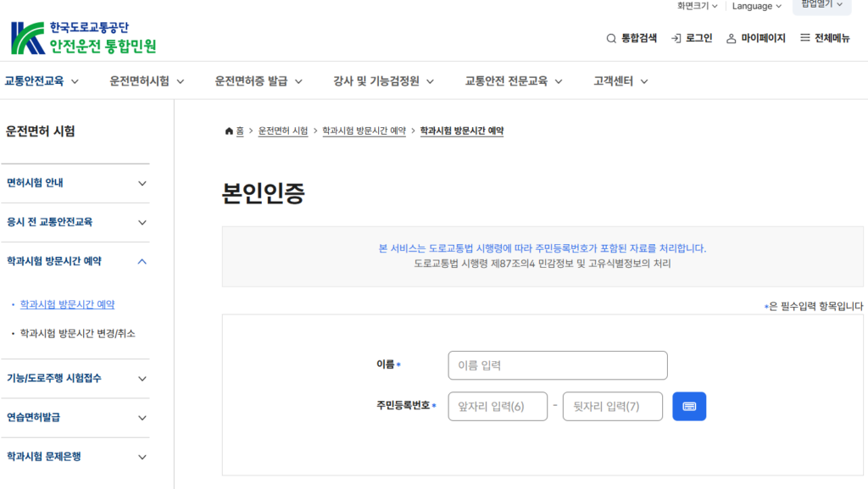Click the 필수입력 항목입니다 note
The height and width of the screenshot is (489, 868).
(814, 307)
